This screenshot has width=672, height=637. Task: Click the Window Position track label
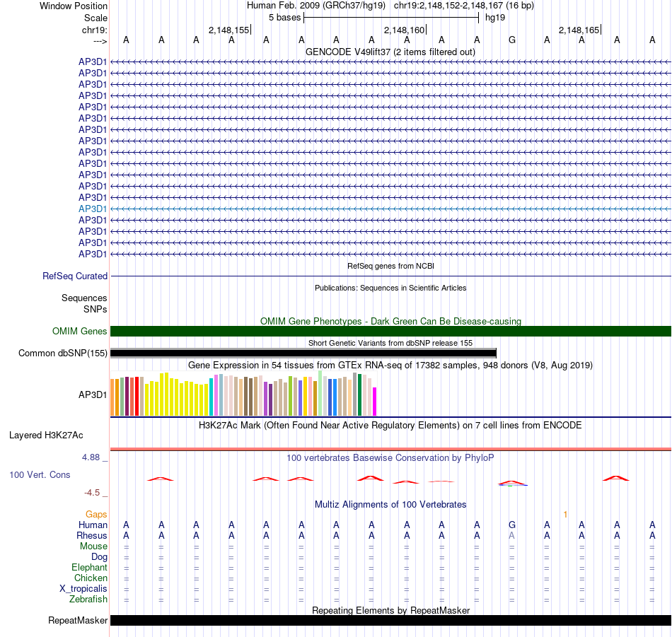tap(74, 6)
